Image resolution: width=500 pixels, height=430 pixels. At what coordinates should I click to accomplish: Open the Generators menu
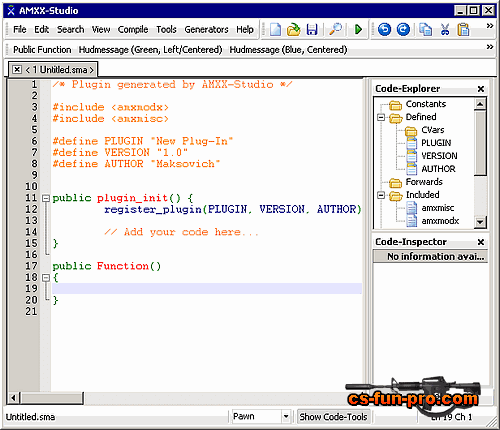[x=206, y=30]
